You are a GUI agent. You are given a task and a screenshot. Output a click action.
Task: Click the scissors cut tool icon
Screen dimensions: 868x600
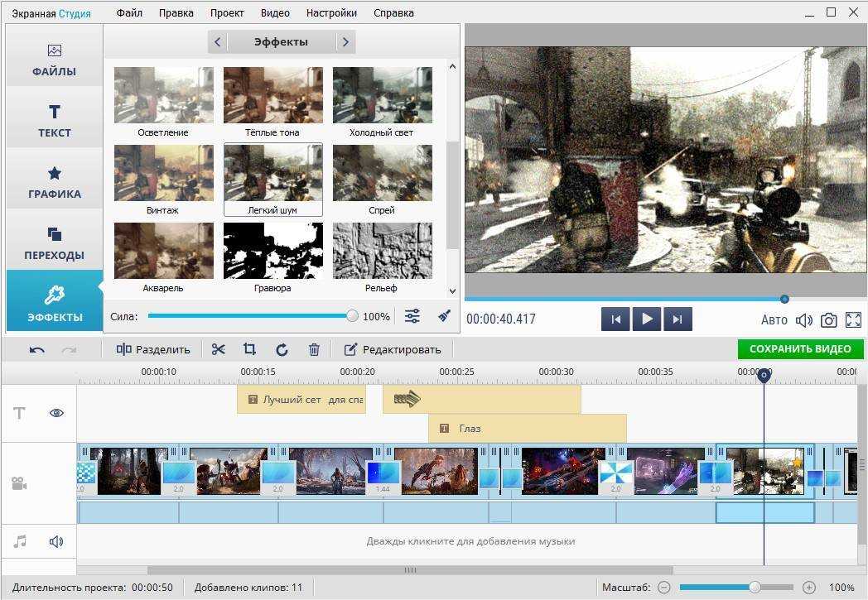pos(218,349)
